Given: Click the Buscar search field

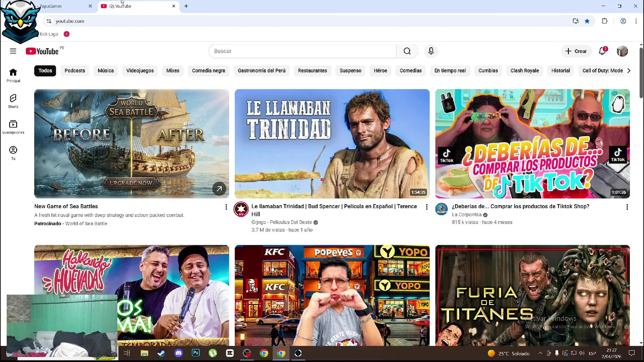Looking at the screenshot, I should coord(302,51).
